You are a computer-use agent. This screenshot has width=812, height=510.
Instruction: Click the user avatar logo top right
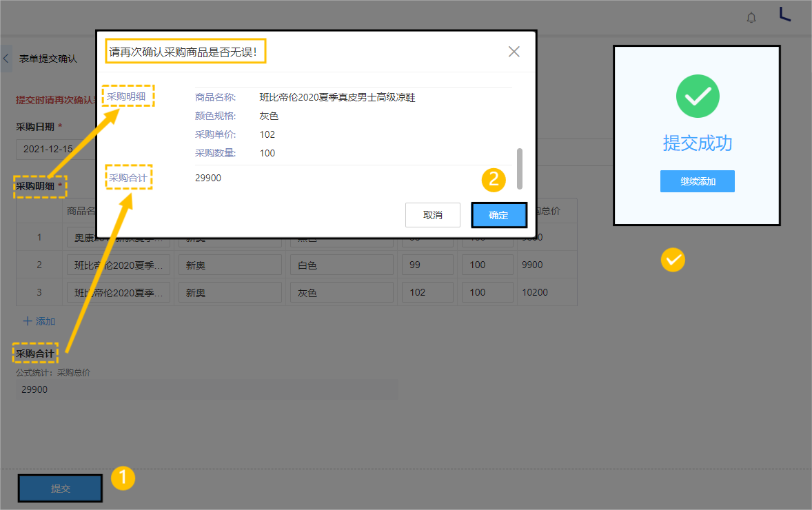click(784, 14)
